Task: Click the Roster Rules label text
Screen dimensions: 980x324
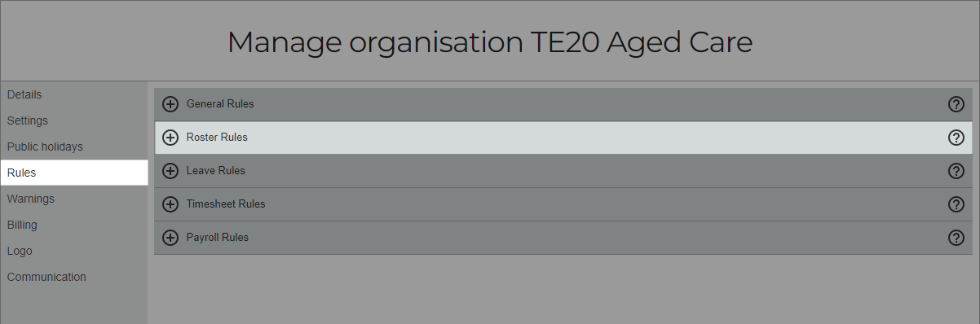Action: pos(217,138)
